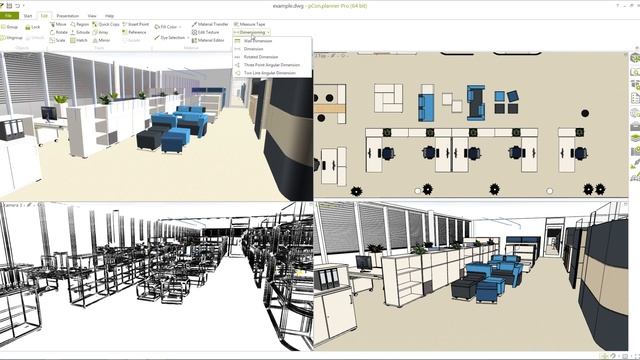640x360 pixels.
Task: Click the blue sofa in top plan view
Action: point(426,107)
